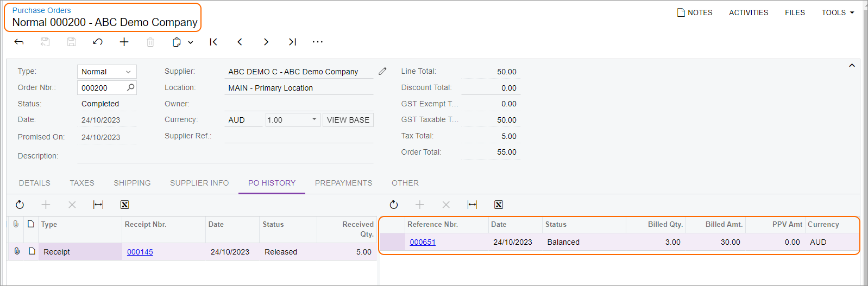The width and height of the screenshot is (868, 286).
Task: Open the Purchase Orders breadcrumb link
Action: click(41, 10)
